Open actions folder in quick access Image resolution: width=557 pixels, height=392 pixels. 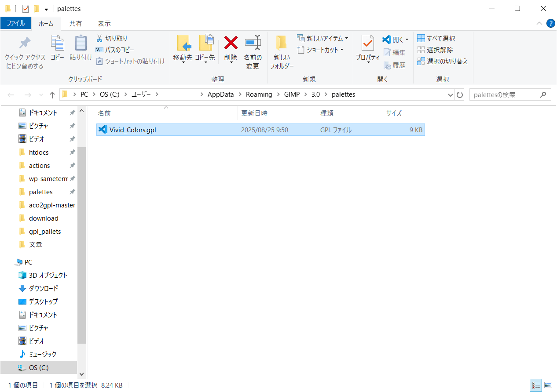coord(39,166)
